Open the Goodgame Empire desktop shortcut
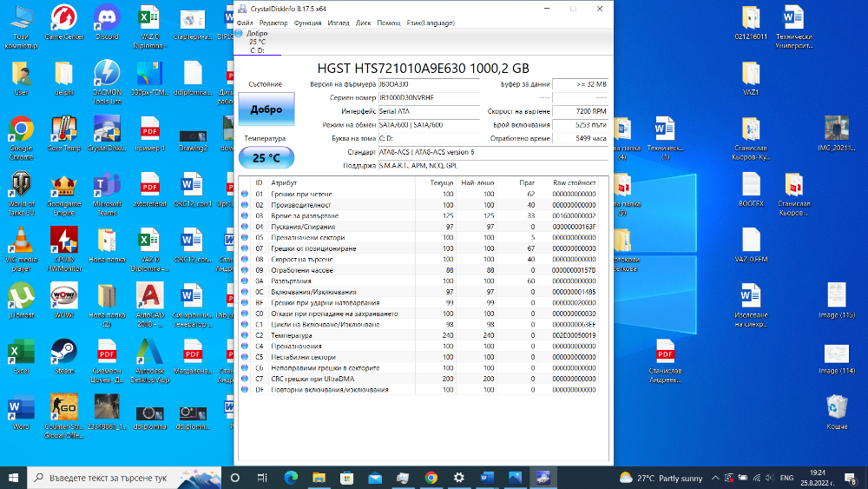 pyautogui.click(x=64, y=194)
